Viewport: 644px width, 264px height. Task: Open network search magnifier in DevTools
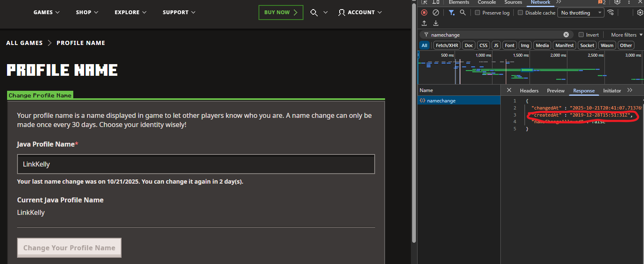pos(462,12)
